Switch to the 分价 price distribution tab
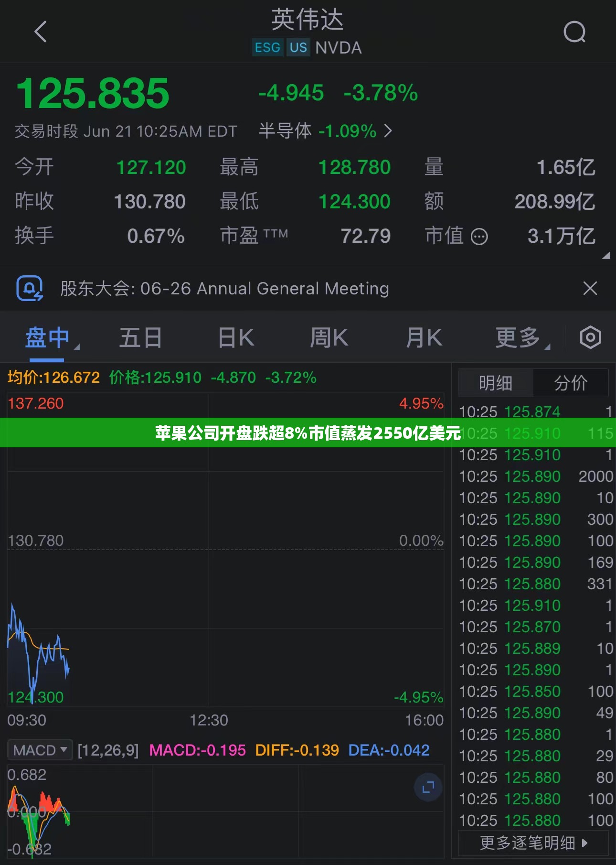This screenshot has height=865, width=616. tap(571, 383)
